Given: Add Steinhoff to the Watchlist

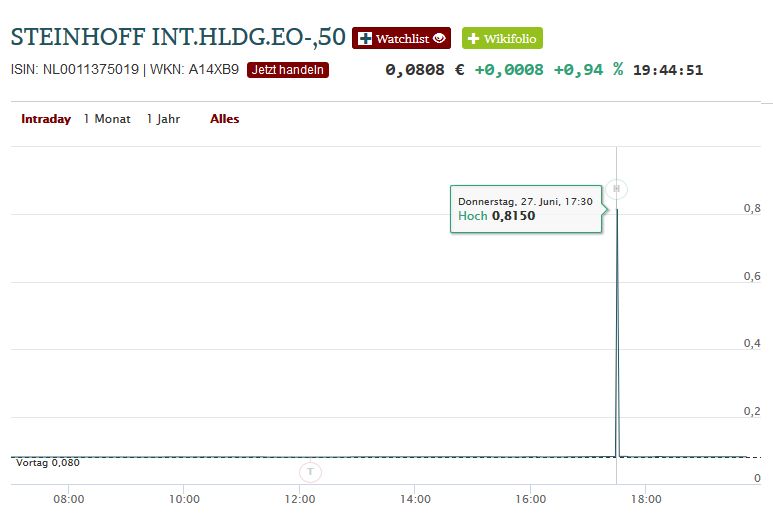Looking at the screenshot, I should [401, 38].
